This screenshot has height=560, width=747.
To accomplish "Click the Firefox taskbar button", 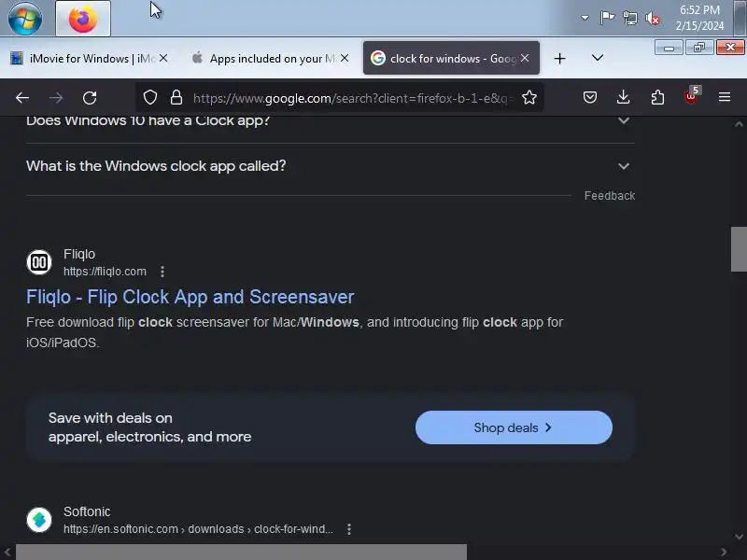I will [83, 19].
